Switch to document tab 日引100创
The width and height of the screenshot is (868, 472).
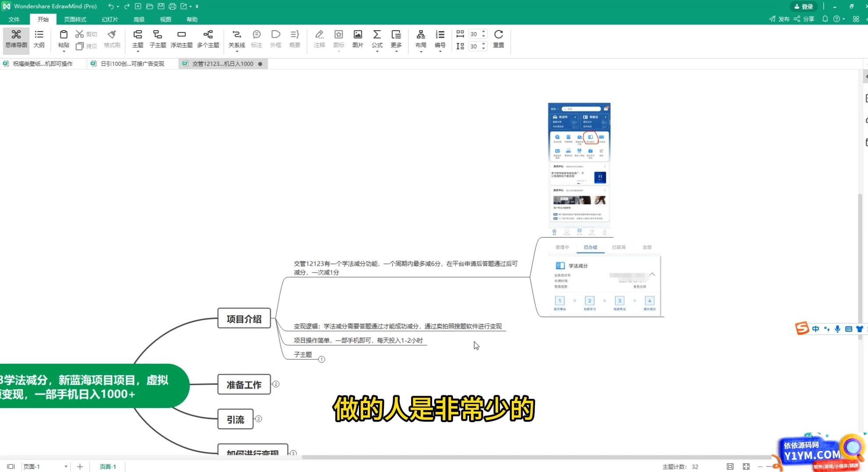click(x=132, y=64)
